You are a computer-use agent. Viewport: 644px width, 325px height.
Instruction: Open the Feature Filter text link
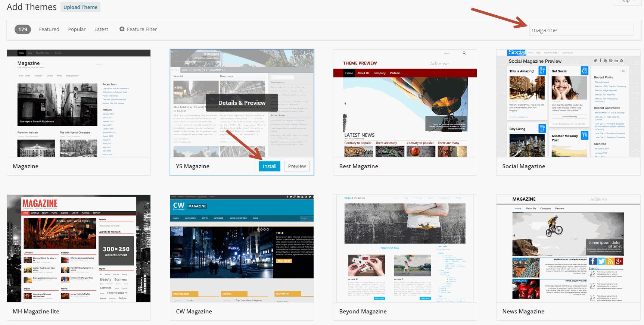point(141,29)
